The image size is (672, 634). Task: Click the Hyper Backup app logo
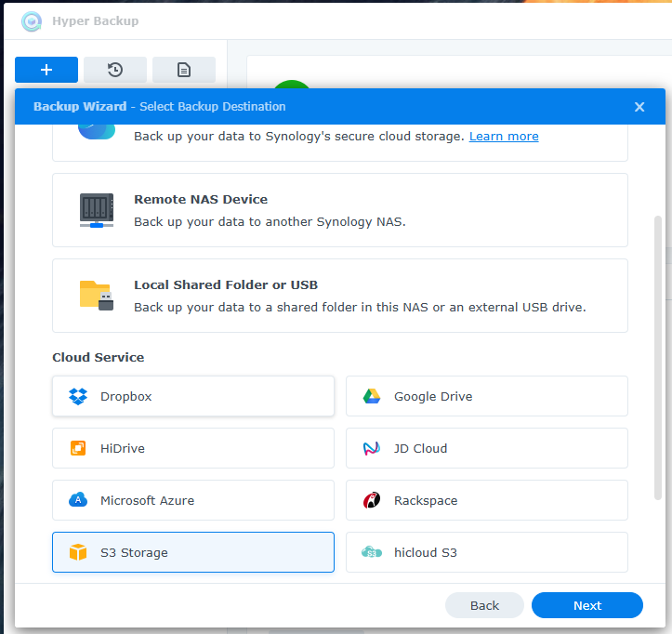(32, 21)
